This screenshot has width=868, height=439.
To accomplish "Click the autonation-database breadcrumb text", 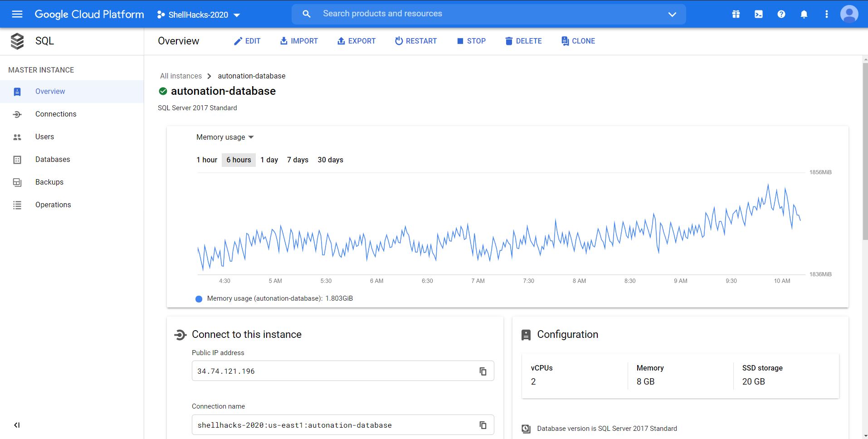I will (252, 76).
